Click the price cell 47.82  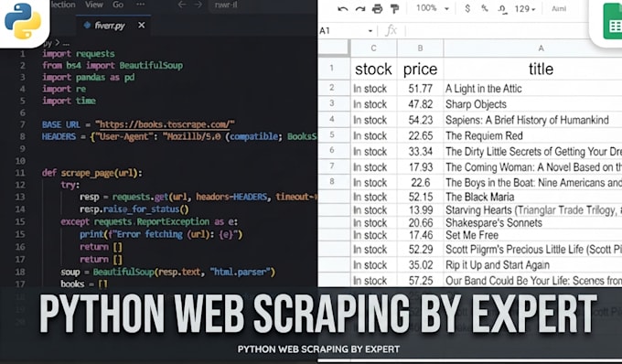point(420,104)
